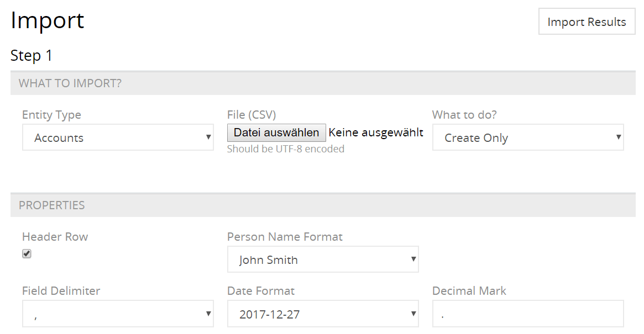Screen dimensions: 644x334
Task: Open the Entity Type dropdown
Action: (x=118, y=137)
